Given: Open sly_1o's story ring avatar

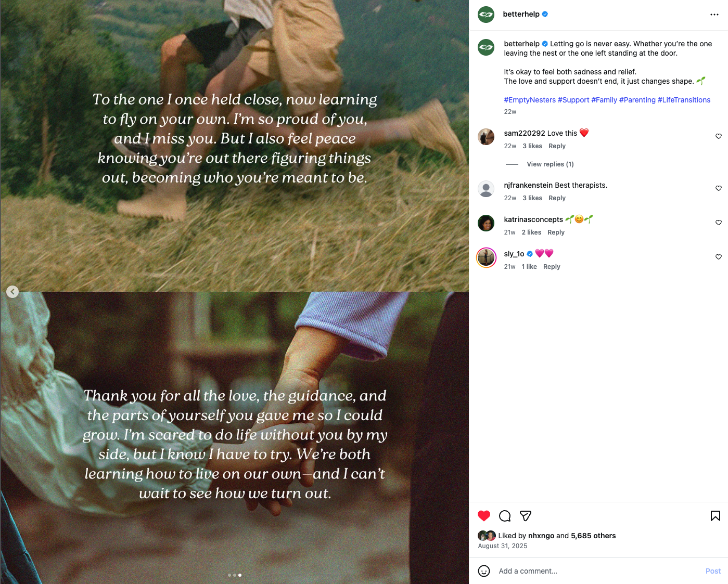Looking at the screenshot, I should [487, 257].
